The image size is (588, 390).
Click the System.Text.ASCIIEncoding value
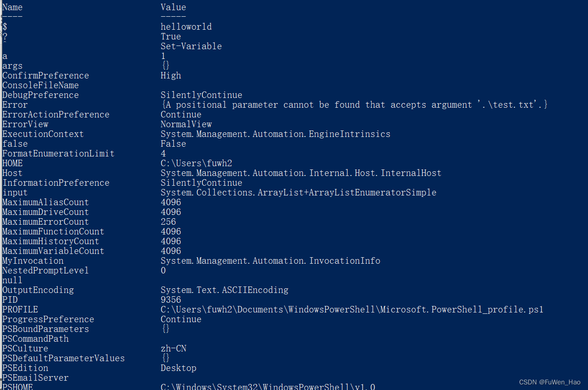(224, 290)
